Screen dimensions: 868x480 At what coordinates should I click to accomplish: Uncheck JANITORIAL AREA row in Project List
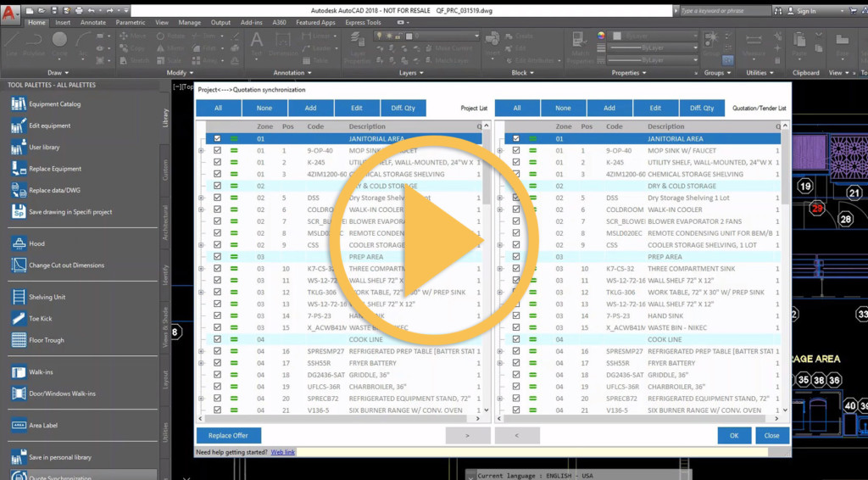(217, 139)
